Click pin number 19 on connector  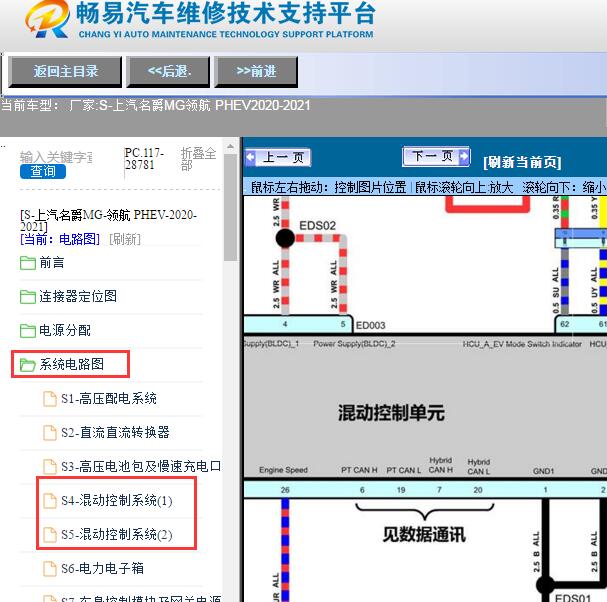[x=401, y=490]
